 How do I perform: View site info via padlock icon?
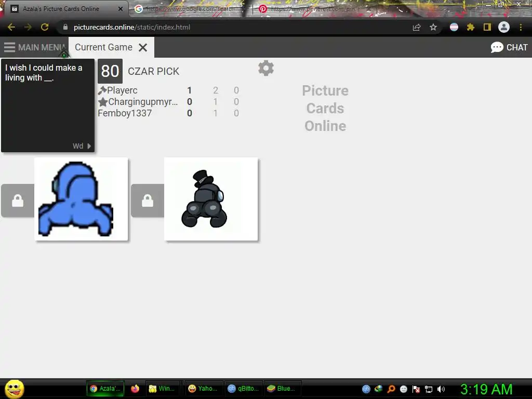(x=65, y=27)
